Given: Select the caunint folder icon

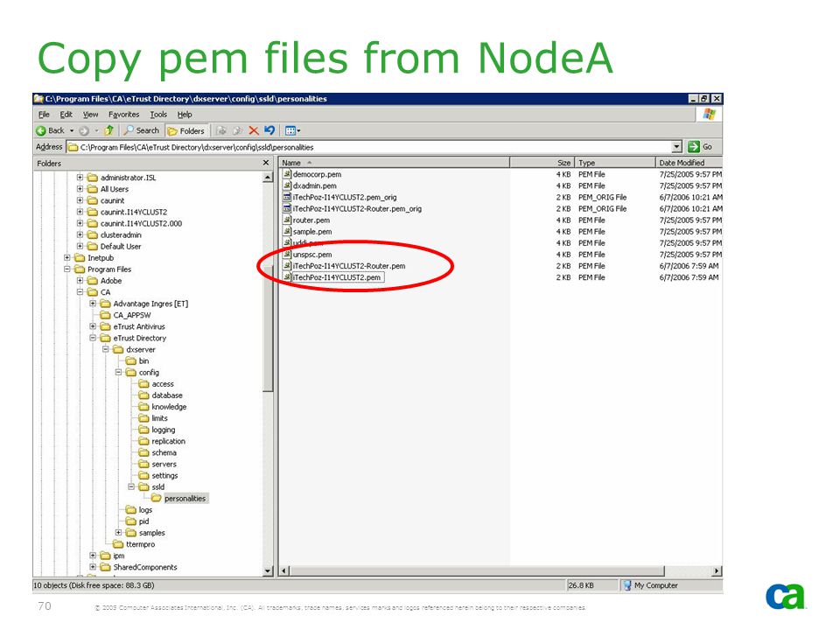Looking at the screenshot, I should coord(93,200).
